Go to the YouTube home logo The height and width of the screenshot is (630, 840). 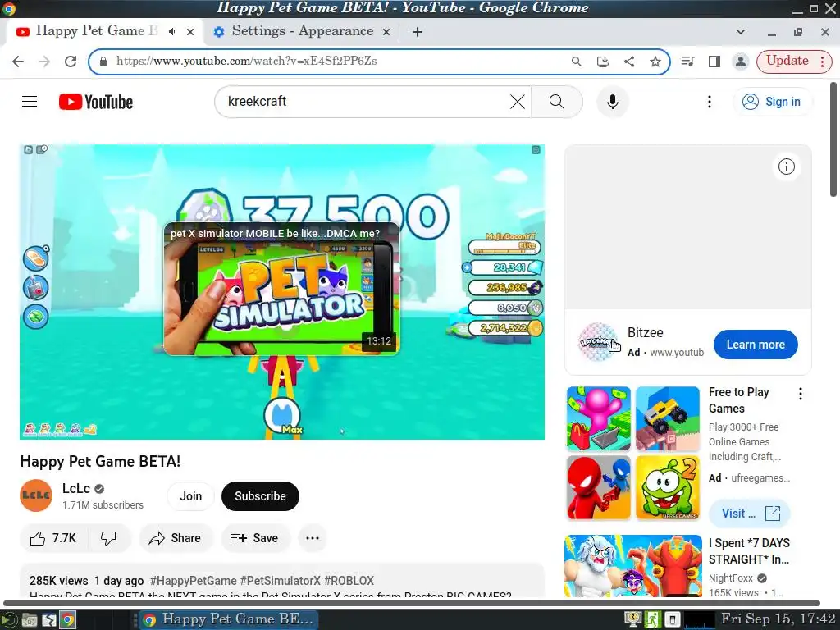point(96,102)
